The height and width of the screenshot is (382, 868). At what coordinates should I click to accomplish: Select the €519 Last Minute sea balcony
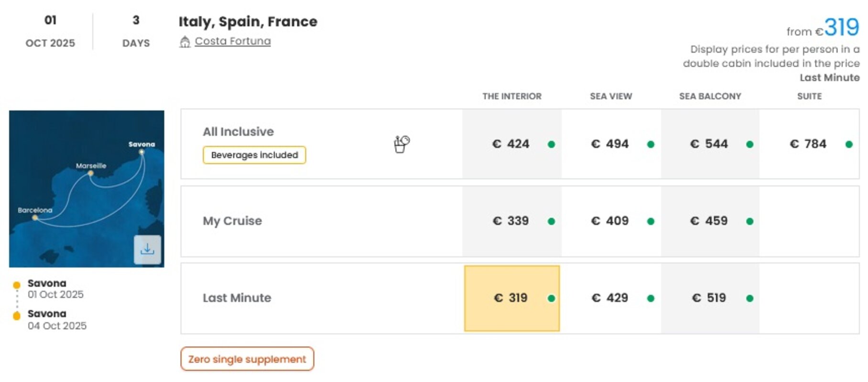tap(710, 298)
